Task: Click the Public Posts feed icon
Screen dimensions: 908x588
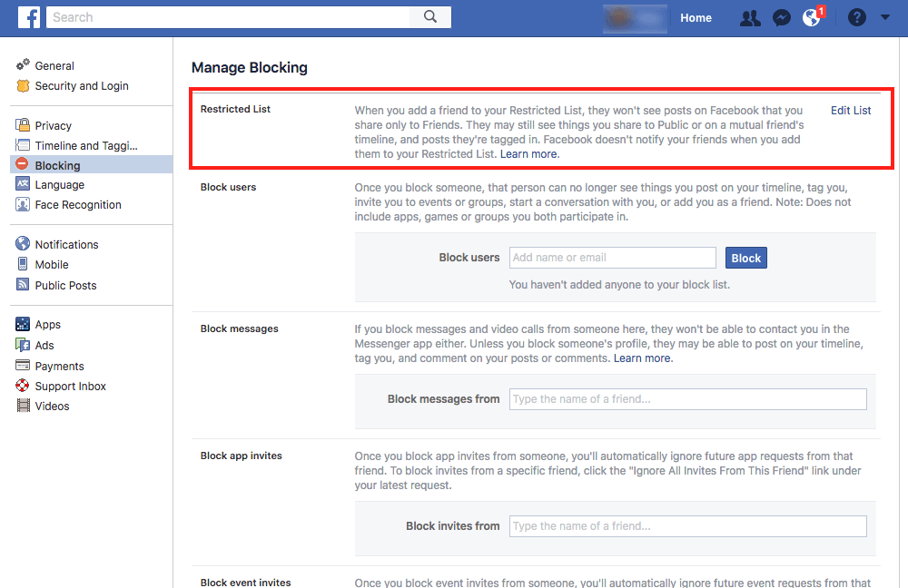Action: (x=23, y=284)
